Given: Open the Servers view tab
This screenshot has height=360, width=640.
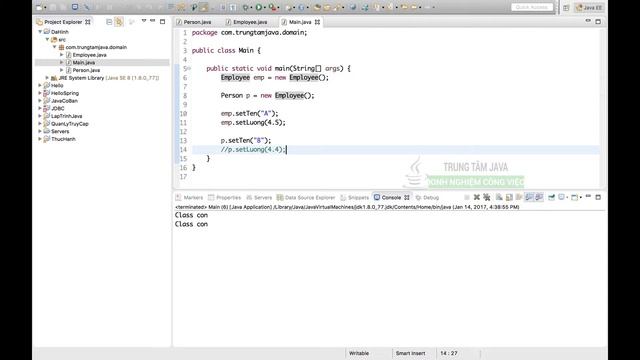Looking at the screenshot, I should tap(259, 198).
